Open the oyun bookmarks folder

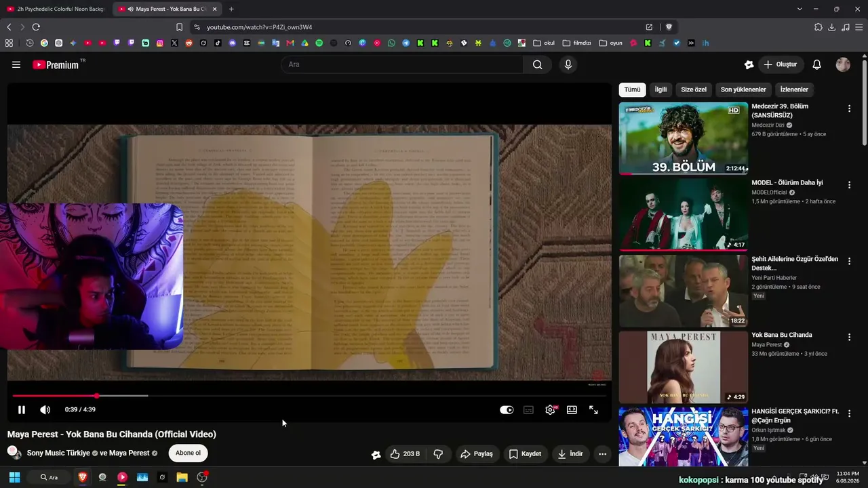[x=611, y=43]
